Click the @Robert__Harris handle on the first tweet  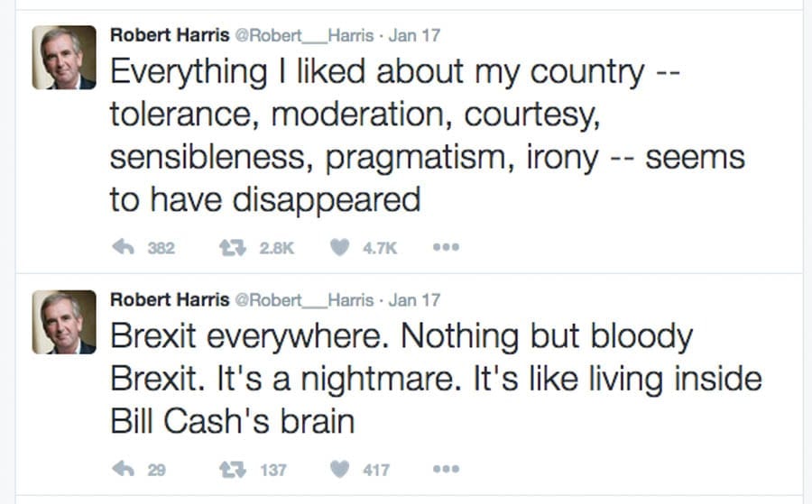(303, 35)
